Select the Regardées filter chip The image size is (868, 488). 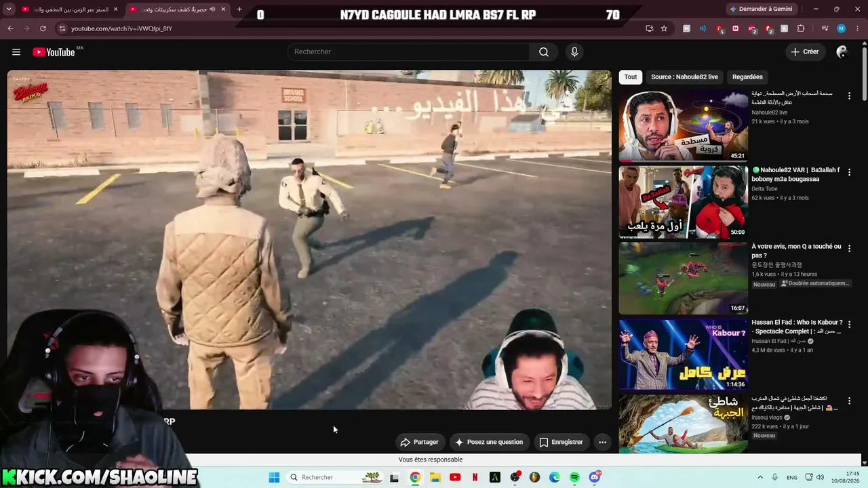click(747, 77)
